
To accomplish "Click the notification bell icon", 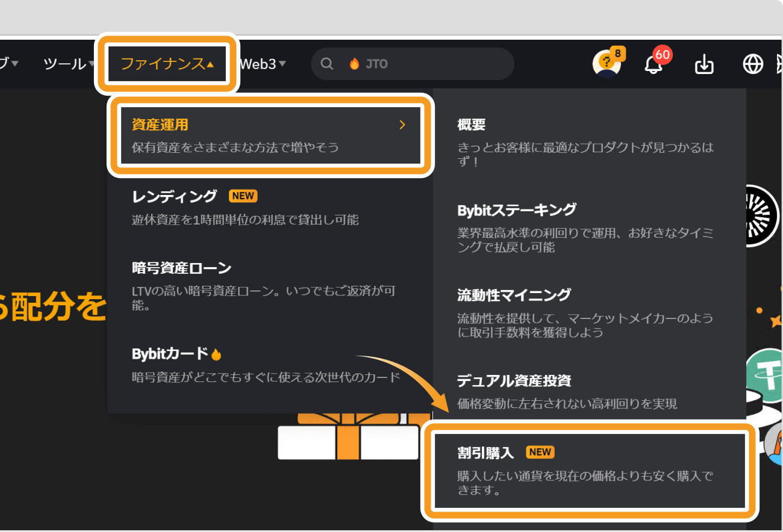I will pyautogui.click(x=654, y=64).
